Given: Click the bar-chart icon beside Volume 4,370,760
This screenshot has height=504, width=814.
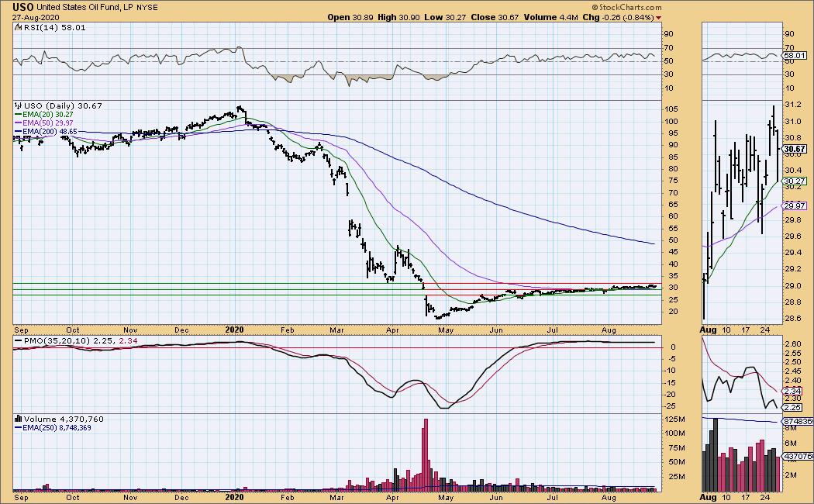Looking at the screenshot, I should coord(18,419).
